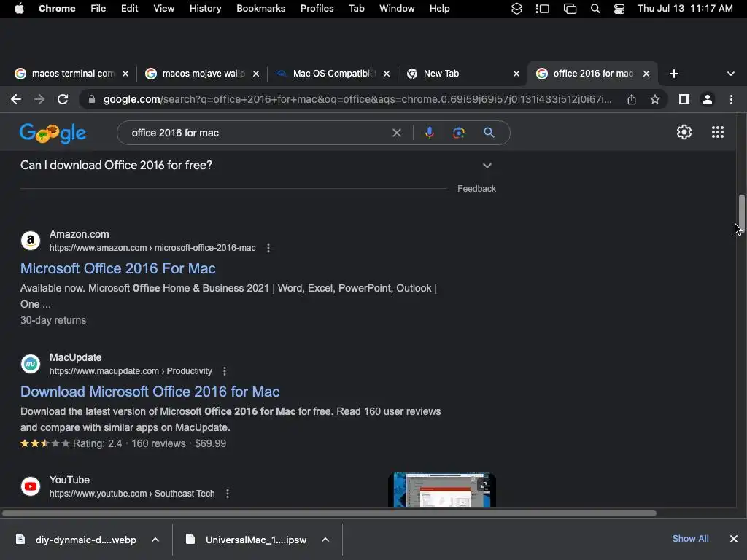Open more options for MacUpdate result
This screenshot has width=747, height=560.
(x=225, y=371)
